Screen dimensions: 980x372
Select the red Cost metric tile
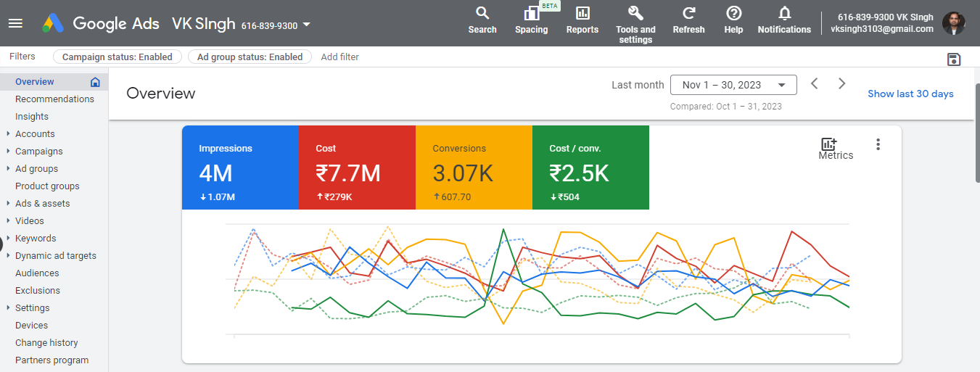[357, 168]
